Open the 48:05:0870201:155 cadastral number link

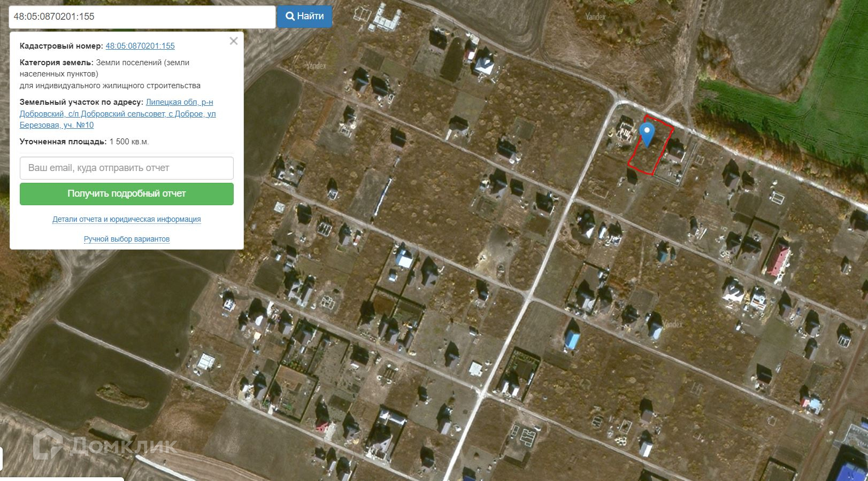[140, 46]
